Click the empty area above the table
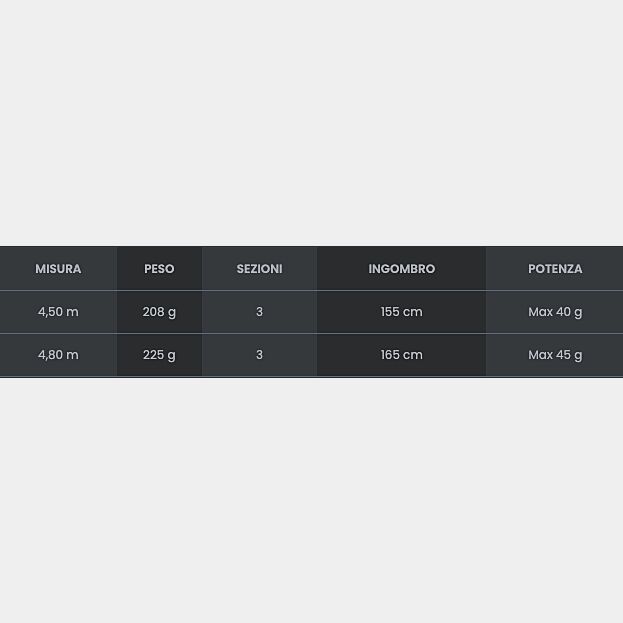Screen dimensions: 623x623 coord(311,120)
